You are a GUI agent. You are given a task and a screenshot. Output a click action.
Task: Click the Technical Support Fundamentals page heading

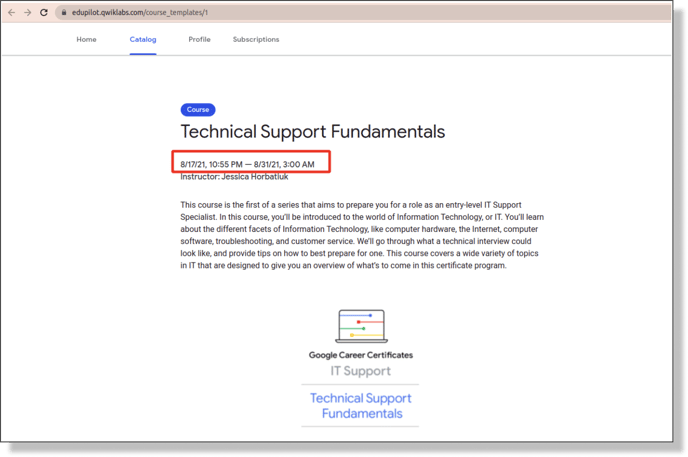click(312, 132)
